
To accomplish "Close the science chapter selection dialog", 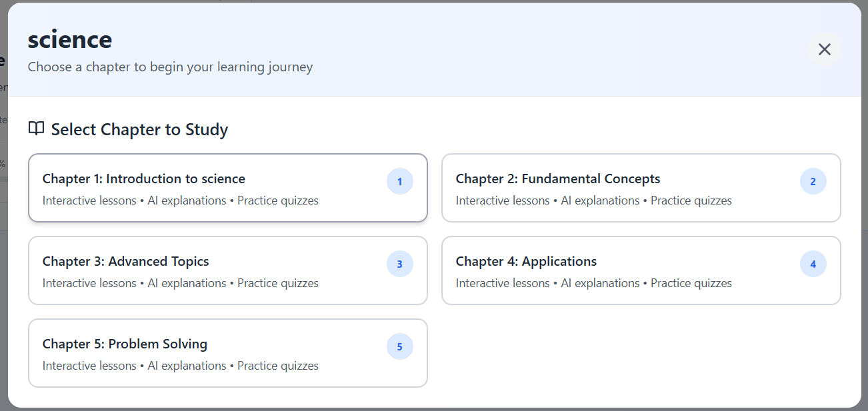I will [x=825, y=49].
